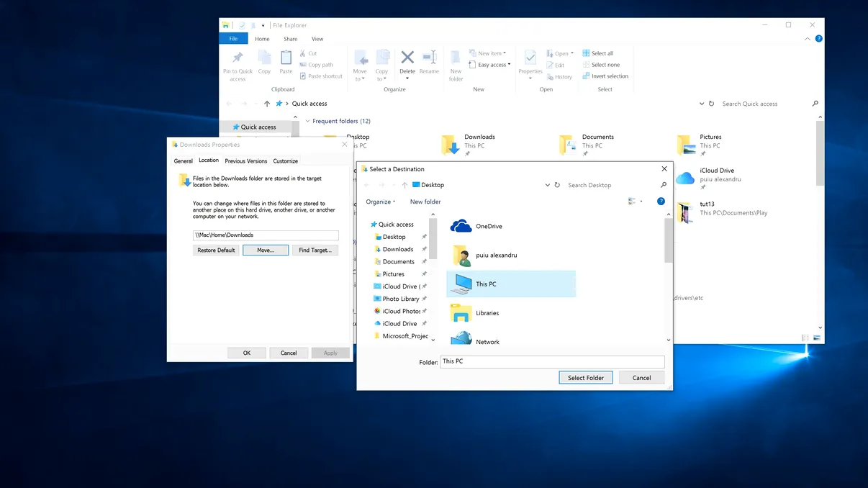Click the History icon in the Open group

[x=550, y=77]
